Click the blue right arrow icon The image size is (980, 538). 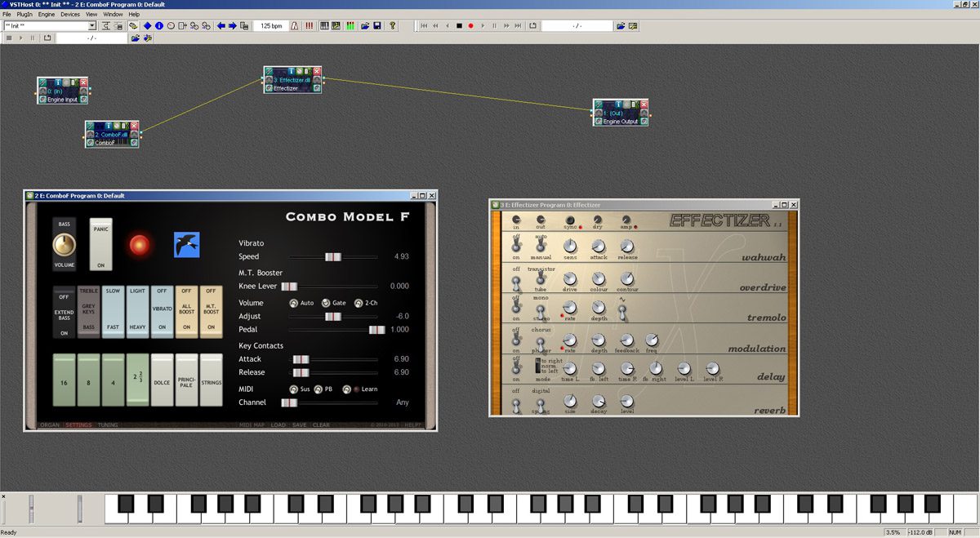point(233,26)
